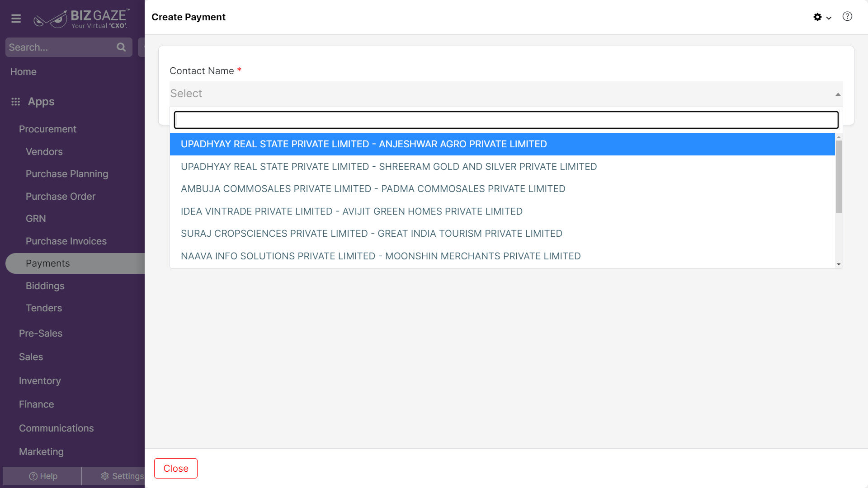Expand Pre-Sales menu
Screen dimensions: 868x488
(x=41, y=333)
